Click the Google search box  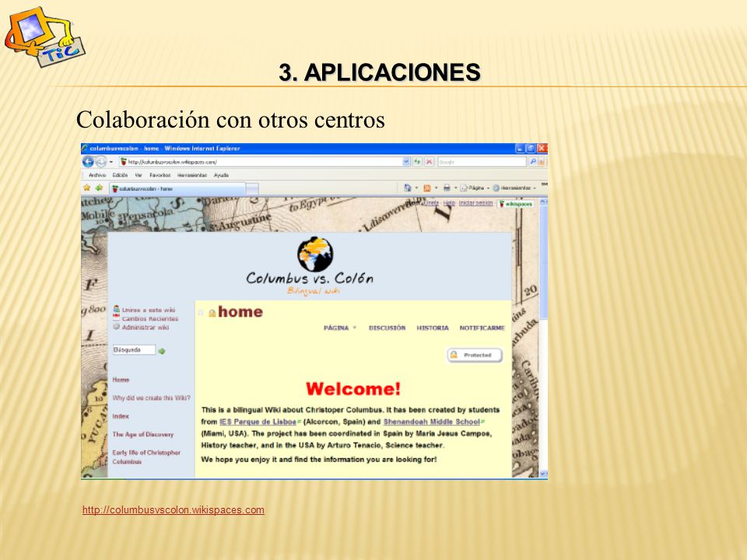coord(481,162)
